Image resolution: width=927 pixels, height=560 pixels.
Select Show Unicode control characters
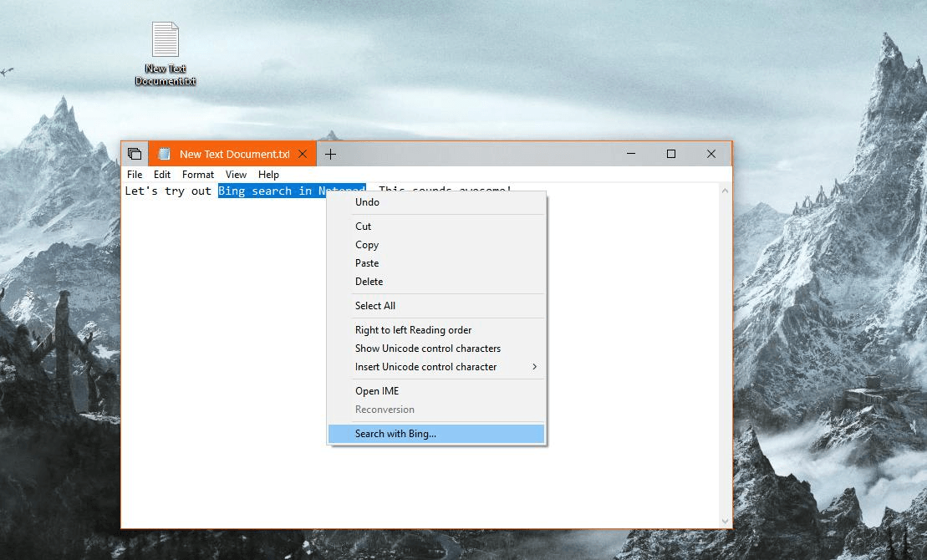click(x=436, y=349)
